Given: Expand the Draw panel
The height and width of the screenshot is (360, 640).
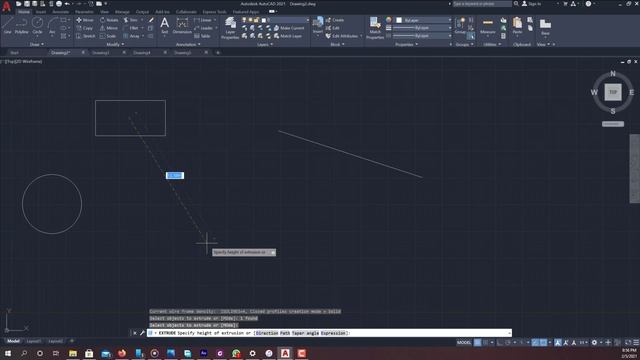Looking at the screenshot, I should click(x=37, y=44).
